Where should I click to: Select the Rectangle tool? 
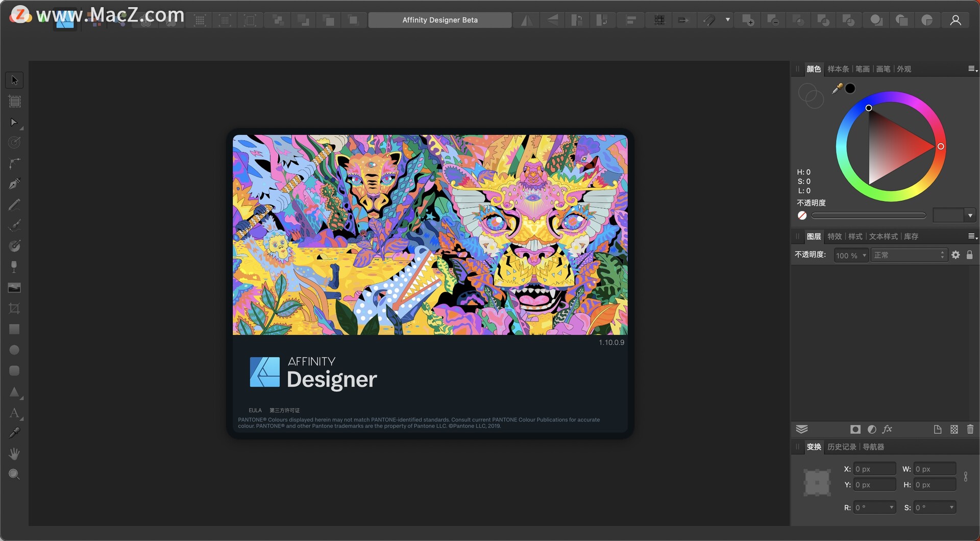tap(14, 329)
